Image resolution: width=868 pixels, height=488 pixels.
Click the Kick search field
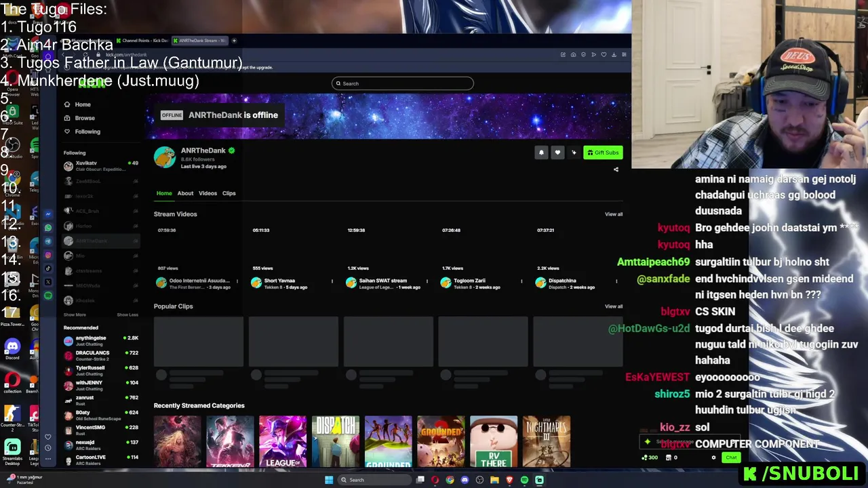pos(403,83)
